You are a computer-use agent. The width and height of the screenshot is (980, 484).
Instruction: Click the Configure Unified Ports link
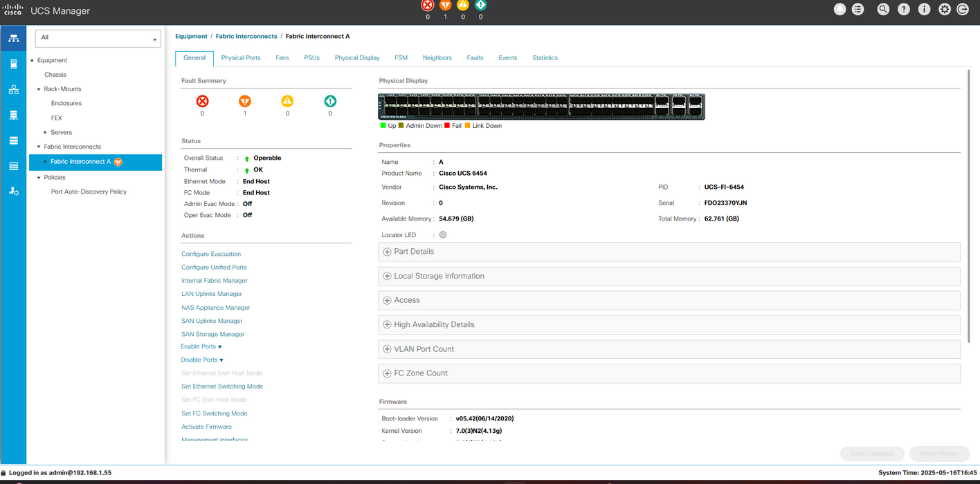[214, 268]
